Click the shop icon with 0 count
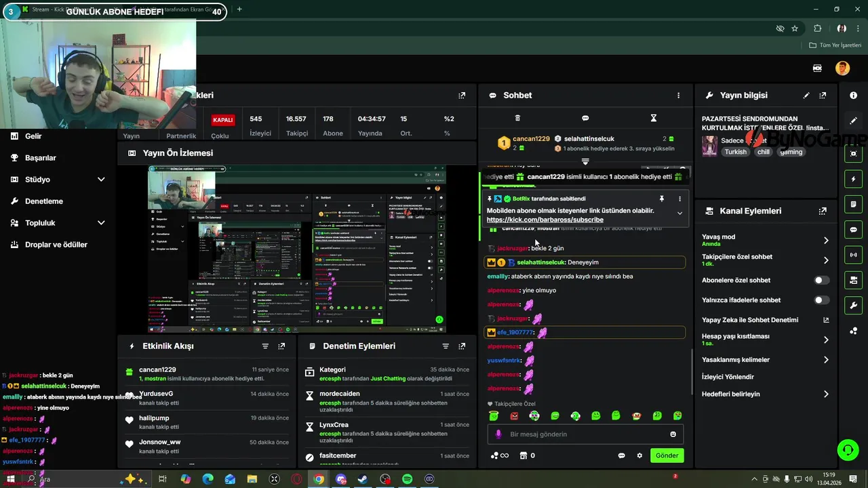Viewport: 868px width, 488px height. [527, 455]
